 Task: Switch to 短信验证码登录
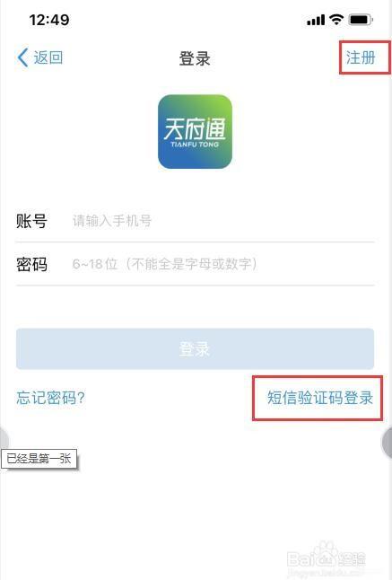[x=320, y=398]
